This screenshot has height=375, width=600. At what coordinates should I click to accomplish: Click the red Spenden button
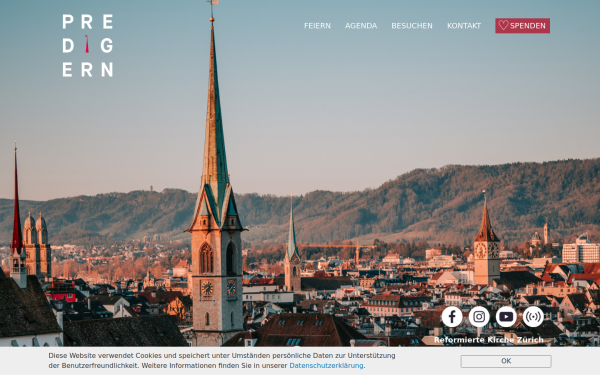click(522, 26)
